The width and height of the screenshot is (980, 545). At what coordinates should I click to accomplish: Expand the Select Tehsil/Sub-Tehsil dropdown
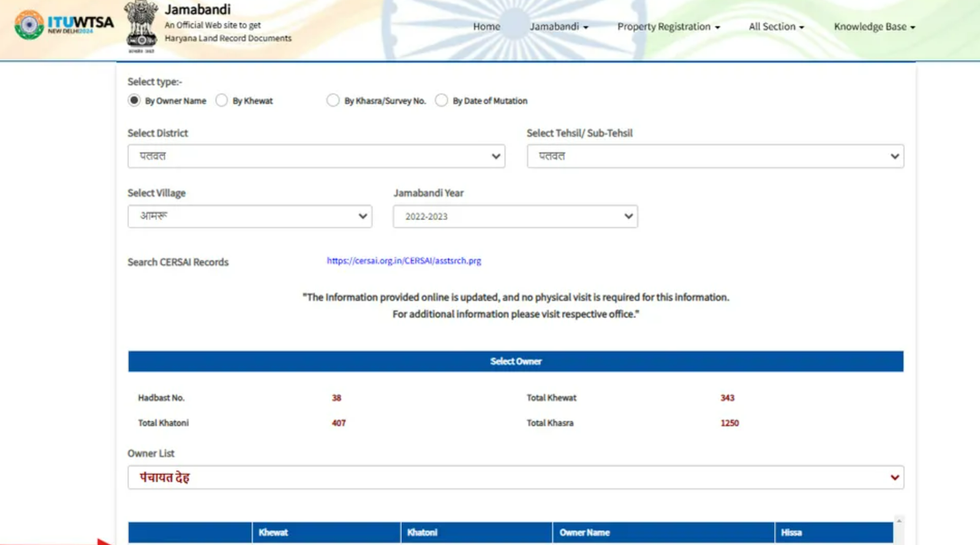715,156
